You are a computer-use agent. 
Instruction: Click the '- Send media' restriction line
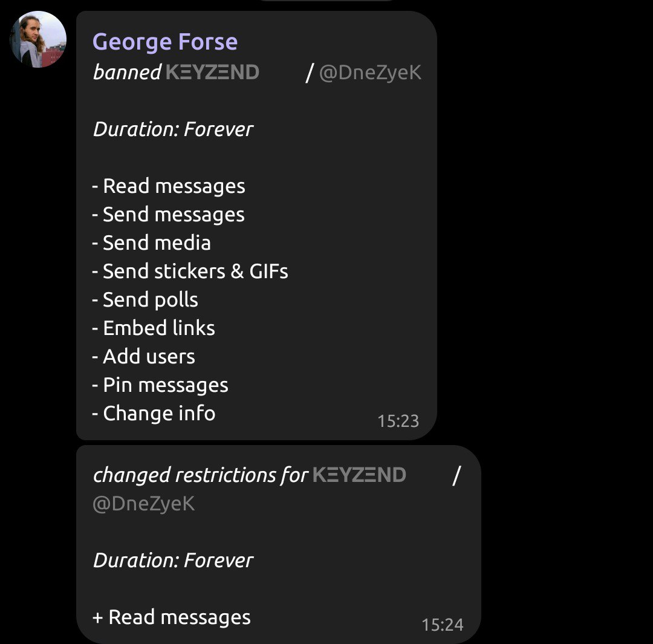click(x=151, y=243)
